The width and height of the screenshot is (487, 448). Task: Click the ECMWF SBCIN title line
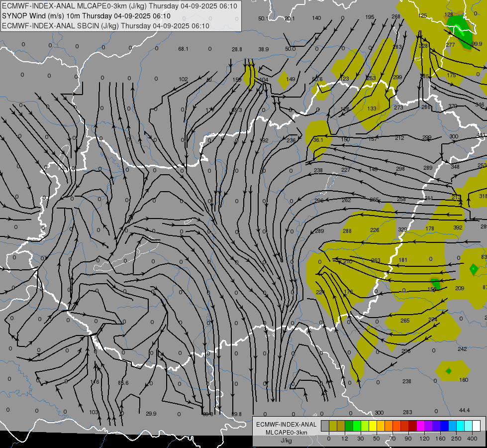click(x=105, y=26)
